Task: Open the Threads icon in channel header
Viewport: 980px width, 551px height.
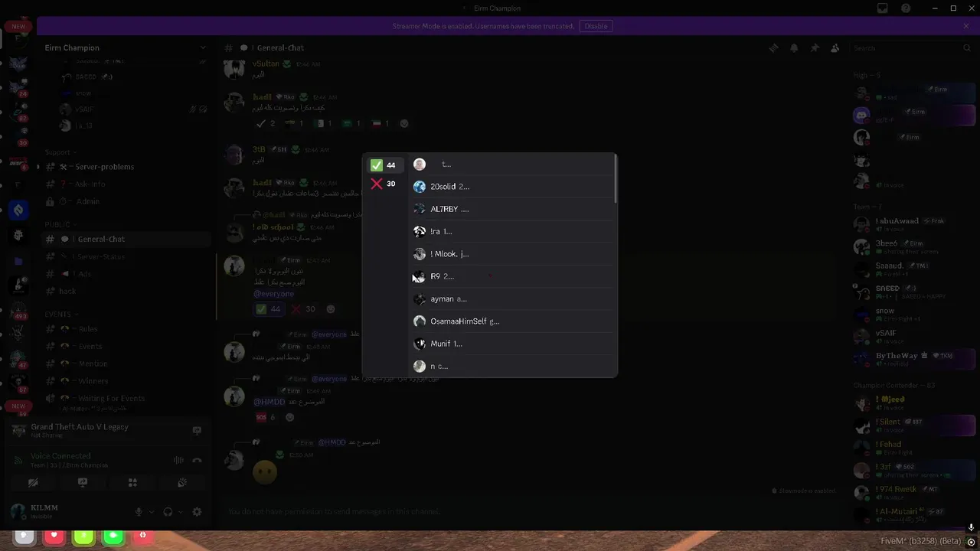Action: tap(773, 47)
